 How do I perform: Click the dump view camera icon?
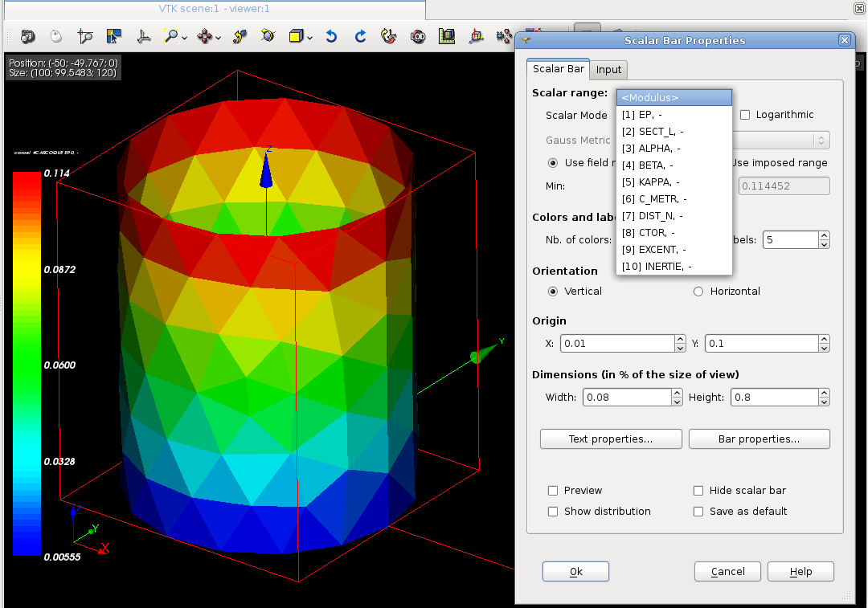pyautogui.click(x=28, y=36)
